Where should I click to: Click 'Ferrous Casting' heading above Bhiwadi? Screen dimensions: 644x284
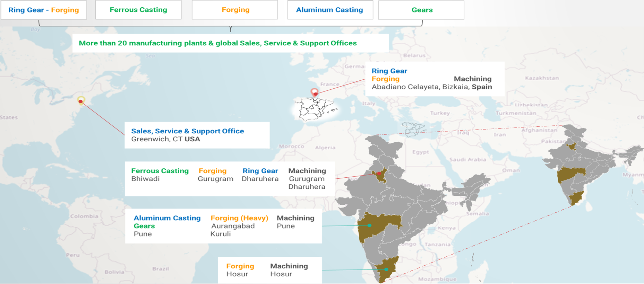160,171
